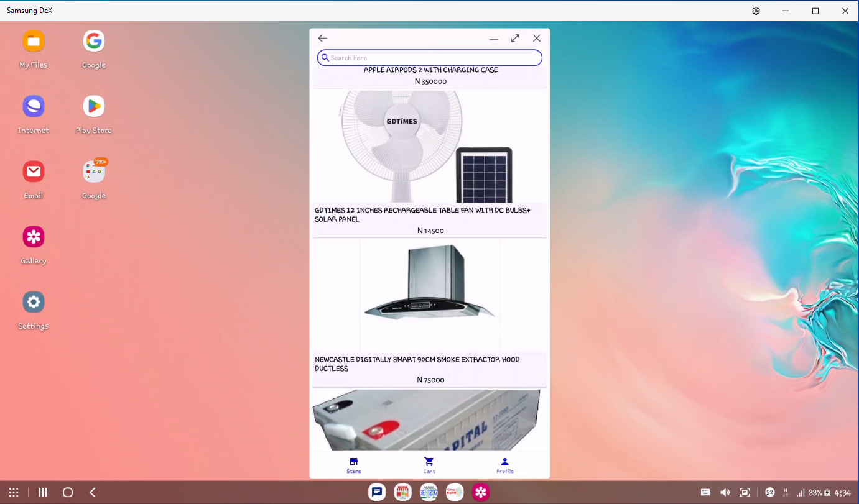Switch to the Profile tab

tap(504, 464)
